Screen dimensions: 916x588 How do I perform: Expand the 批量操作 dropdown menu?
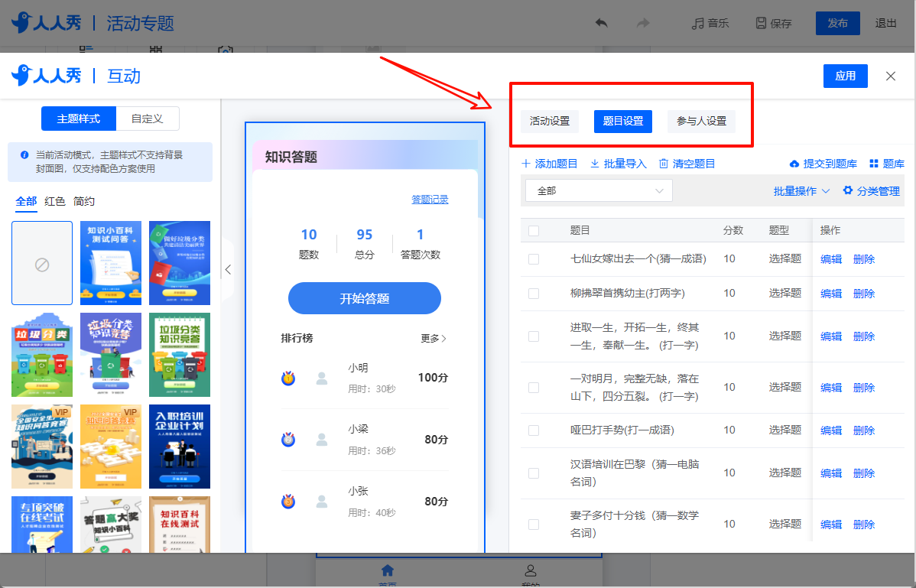(x=801, y=191)
